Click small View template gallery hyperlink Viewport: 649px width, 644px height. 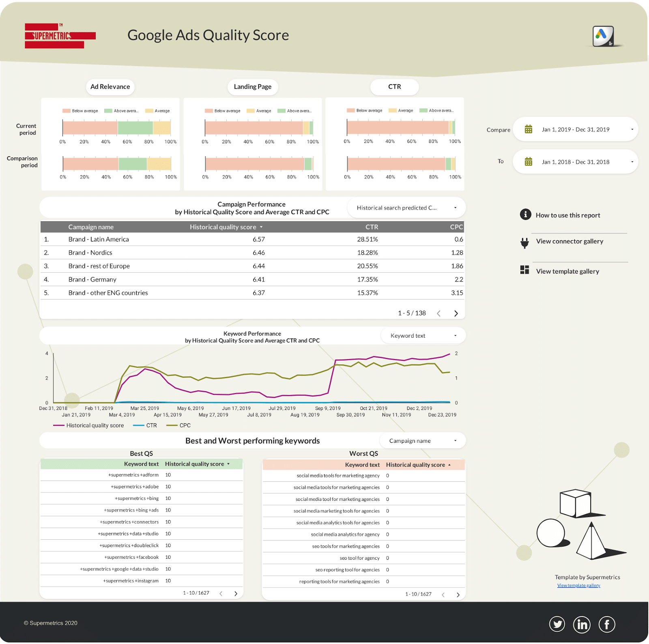(578, 585)
